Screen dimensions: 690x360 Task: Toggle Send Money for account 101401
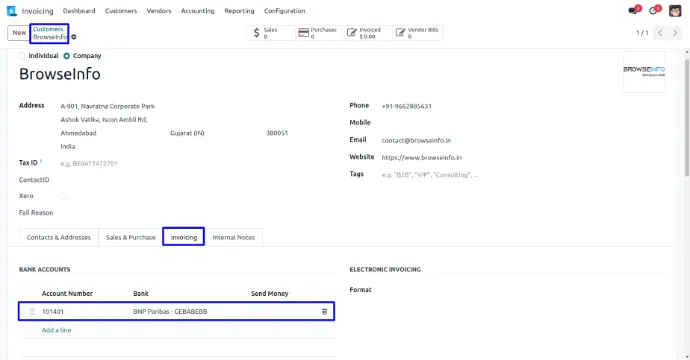[x=254, y=312]
